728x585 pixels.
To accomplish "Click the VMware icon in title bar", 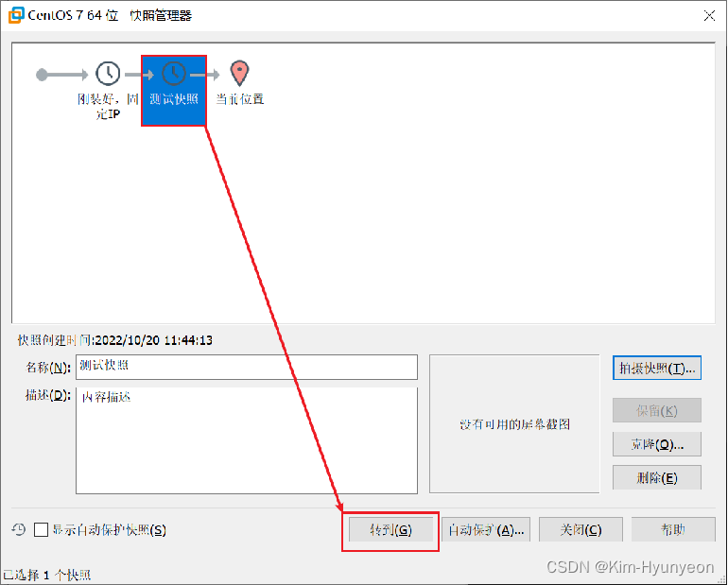I will click(16, 15).
